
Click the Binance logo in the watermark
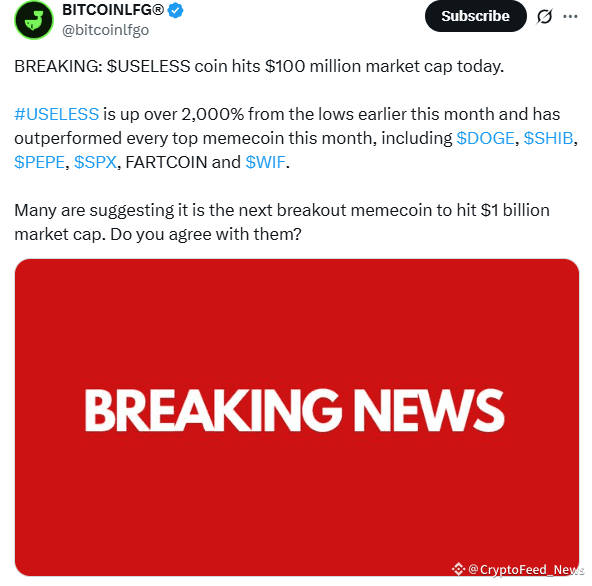coord(458,569)
